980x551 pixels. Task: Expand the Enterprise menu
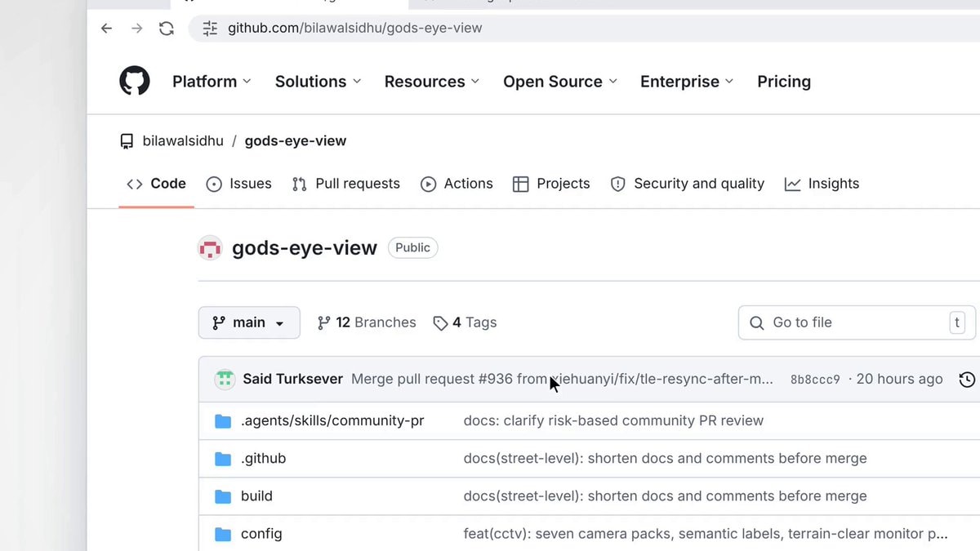click(687, 82)
